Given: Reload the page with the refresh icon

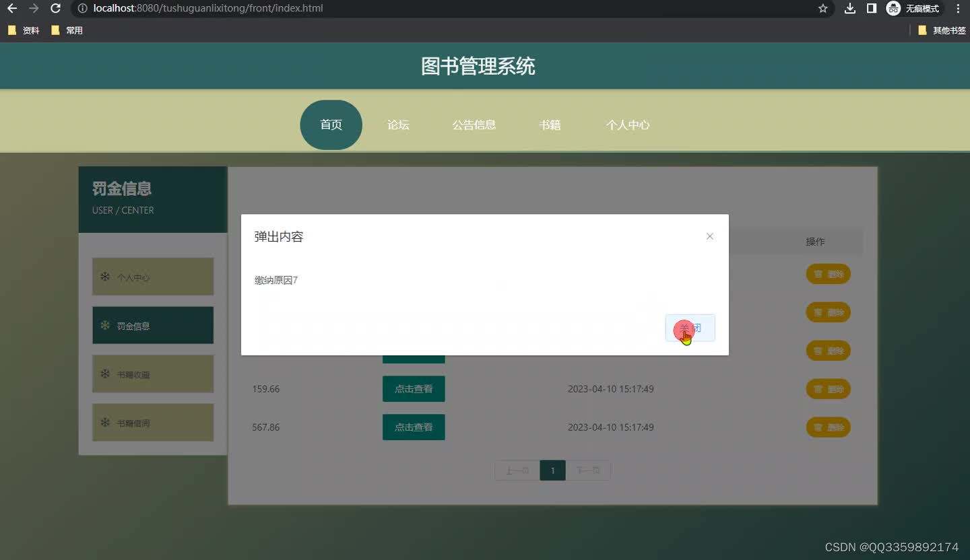Looking at the screenshot, I should point(56,9).
